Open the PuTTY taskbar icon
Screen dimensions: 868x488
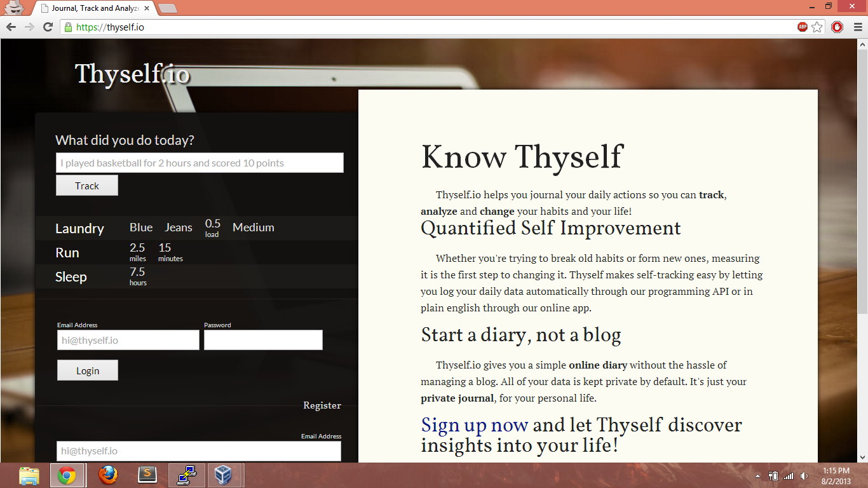pyautogui.click(x=187, y=475)
